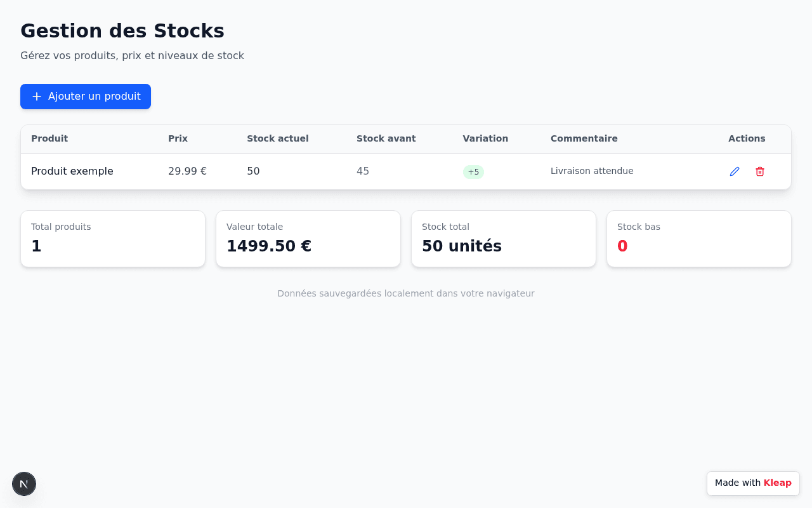Open the Next.js dev tools circle icon
812x508 pixels.
point(24,484)
